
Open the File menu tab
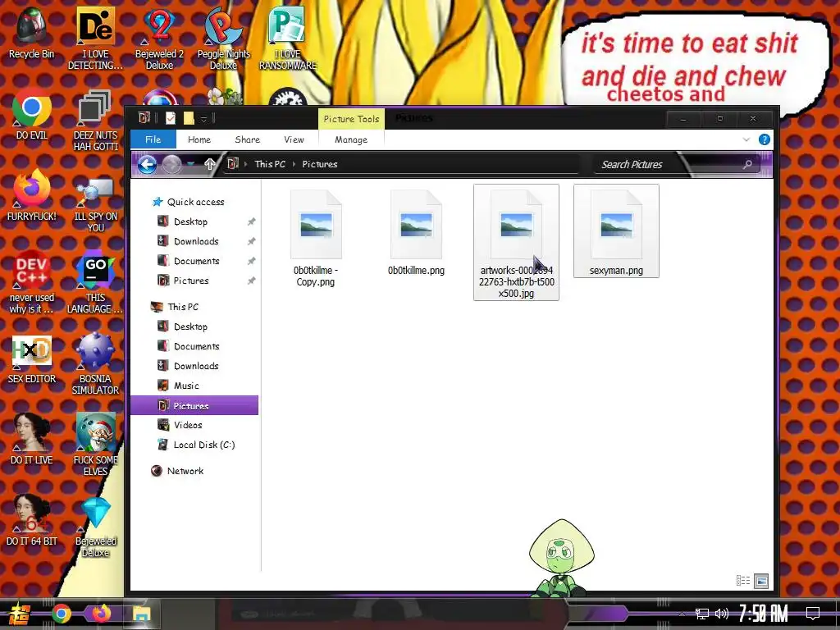click(x=153, y=139)
